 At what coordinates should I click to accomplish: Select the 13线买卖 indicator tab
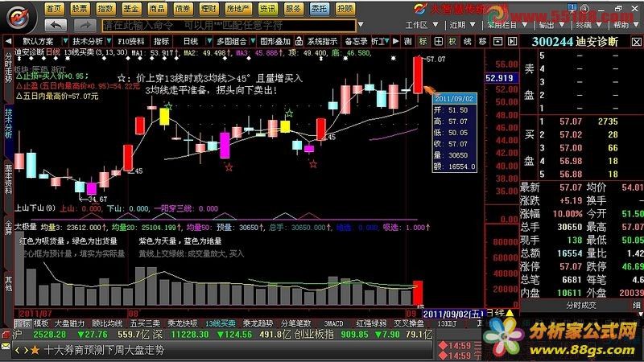[220, 323]
